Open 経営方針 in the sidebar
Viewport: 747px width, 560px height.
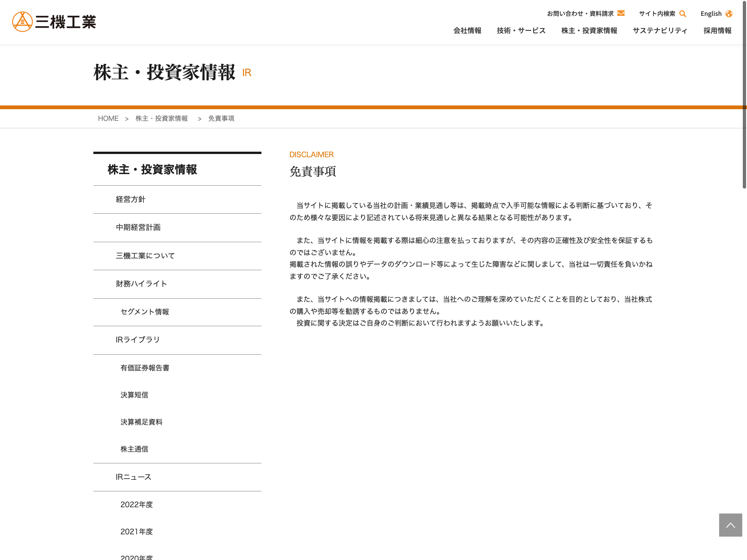coord(131,199)
